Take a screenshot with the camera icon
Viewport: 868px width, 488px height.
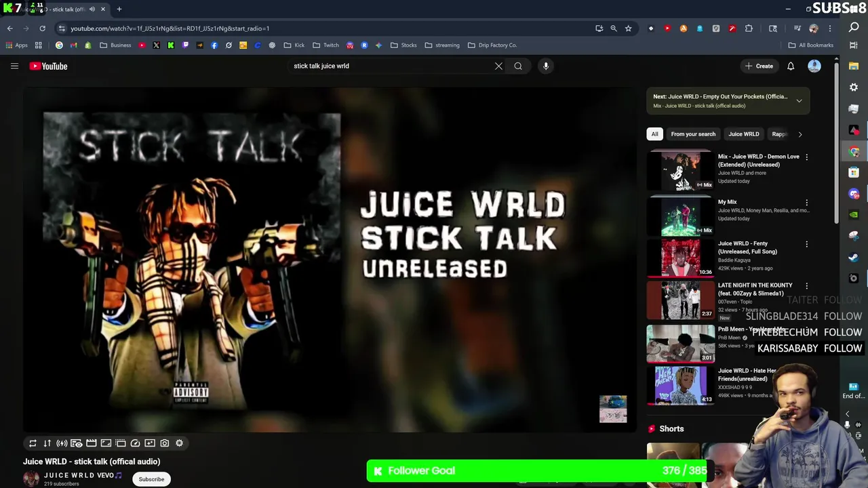click(165, 443)
